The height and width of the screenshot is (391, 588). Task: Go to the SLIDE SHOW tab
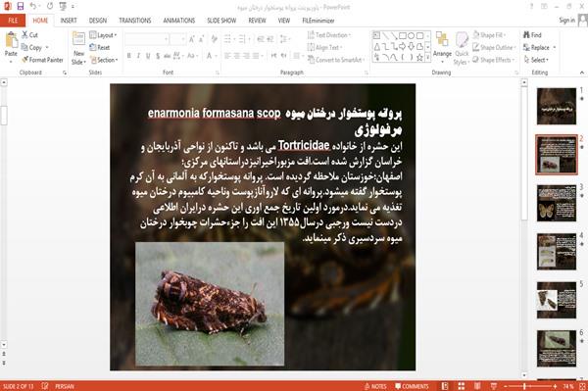[x=221, y=21]
